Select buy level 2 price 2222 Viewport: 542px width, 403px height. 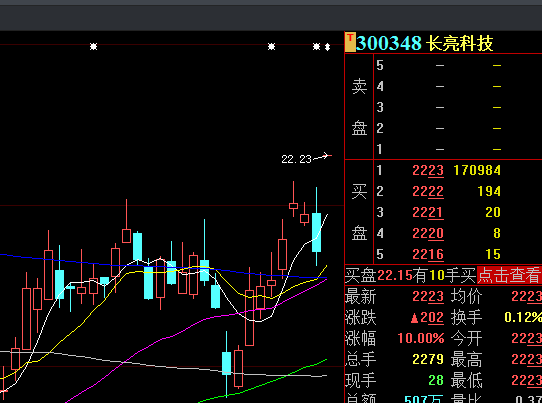(x=428, y=191)
